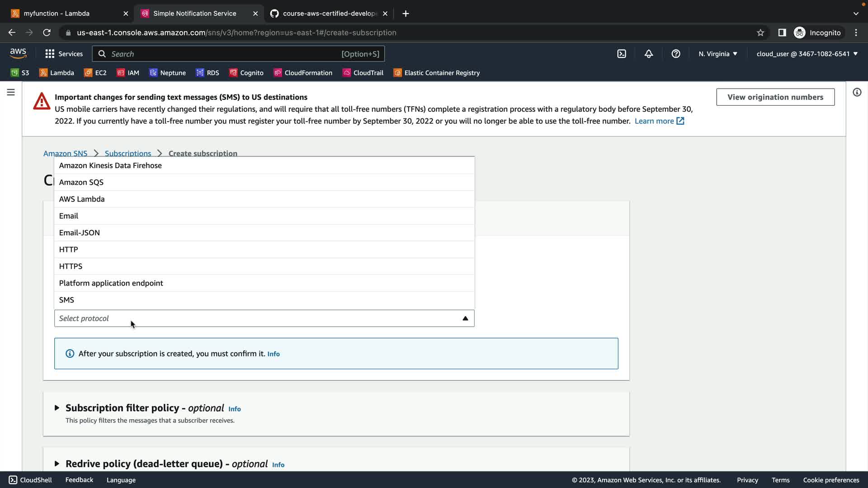The height and width of the screenshot is (488, 868).
Task: Bookmark this page with star icon
Action: click(760, 33)
